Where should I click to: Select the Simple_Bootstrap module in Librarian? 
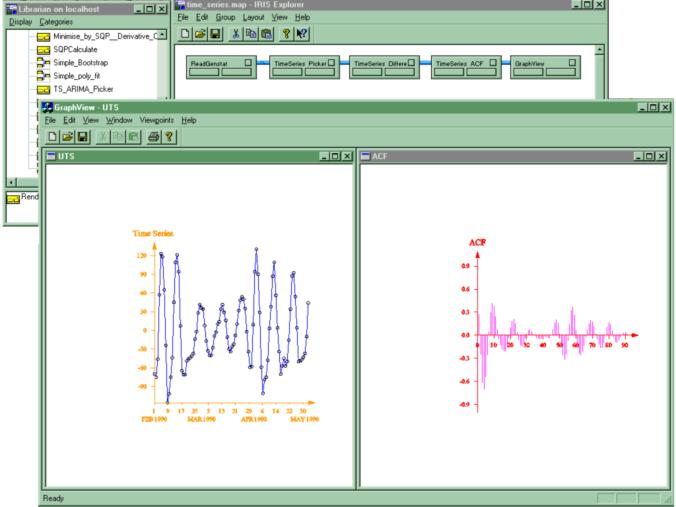[x=82, y=62]
